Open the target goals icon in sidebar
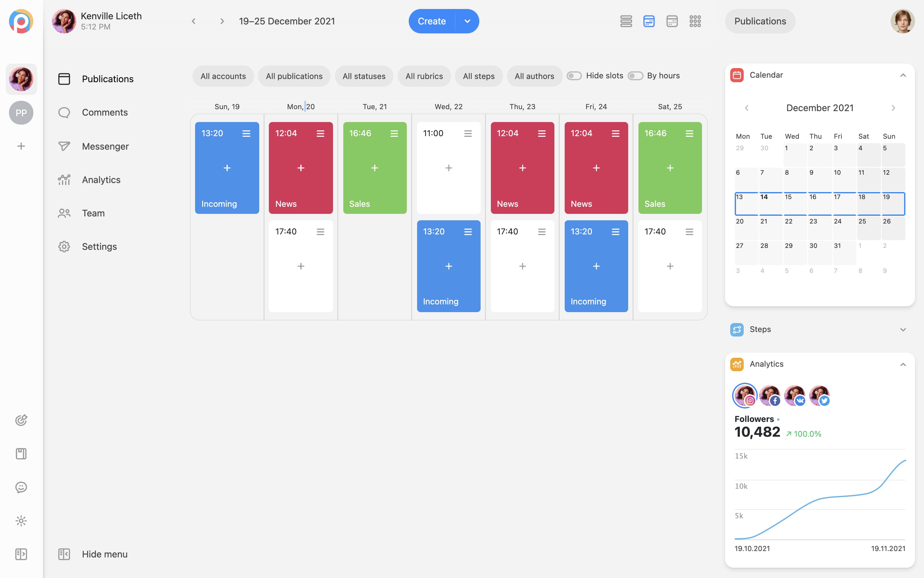The height and width of the screenshot is (578, 924). (x=21, y=420)
